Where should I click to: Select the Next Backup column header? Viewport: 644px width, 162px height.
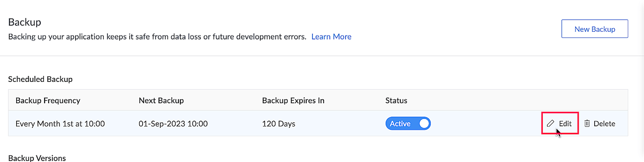[x=161, y=100]
